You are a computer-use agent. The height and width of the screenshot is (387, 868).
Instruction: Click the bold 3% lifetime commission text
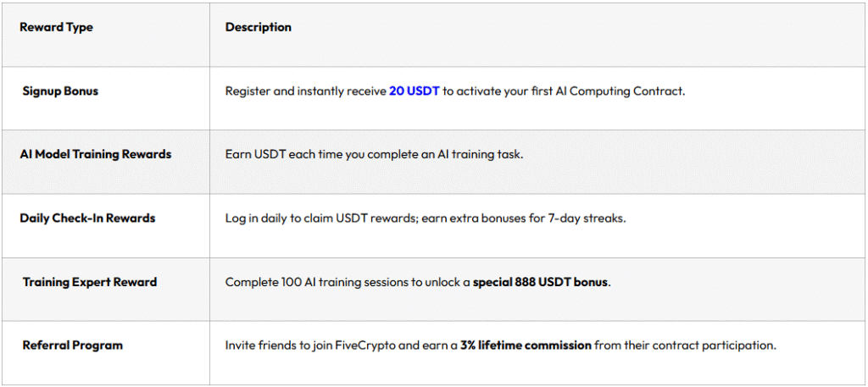[x=526, y=346]
